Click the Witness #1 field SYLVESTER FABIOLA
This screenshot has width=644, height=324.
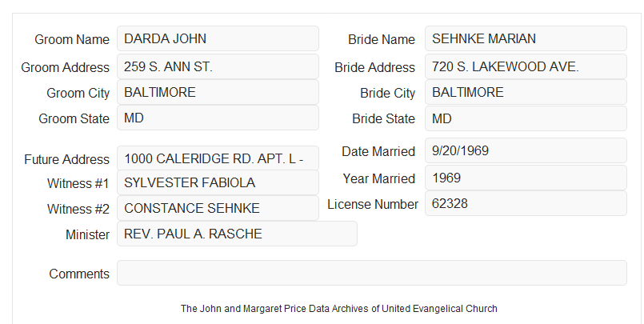tap(218, 182)
